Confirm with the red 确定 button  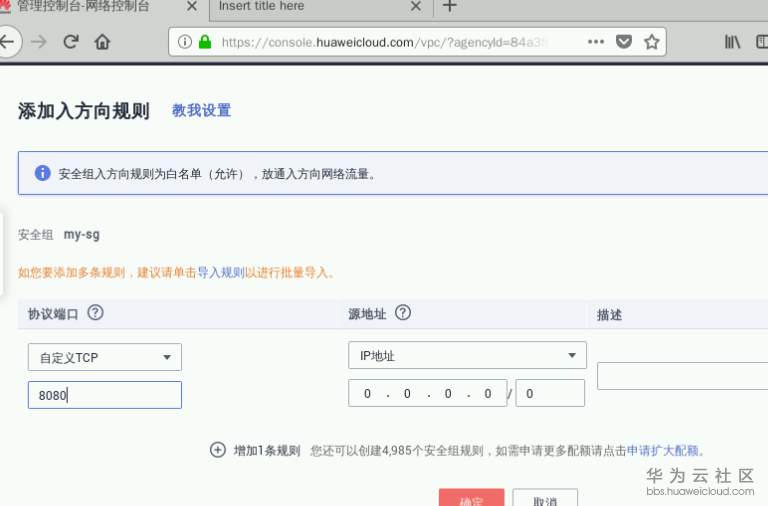click(471, 497)
